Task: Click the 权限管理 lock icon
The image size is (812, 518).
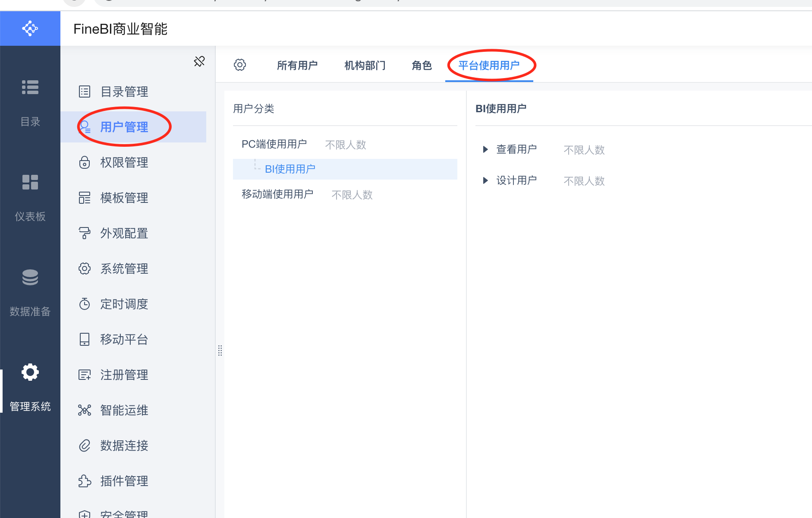Action: pyautogui.click(x=85, y=162)
